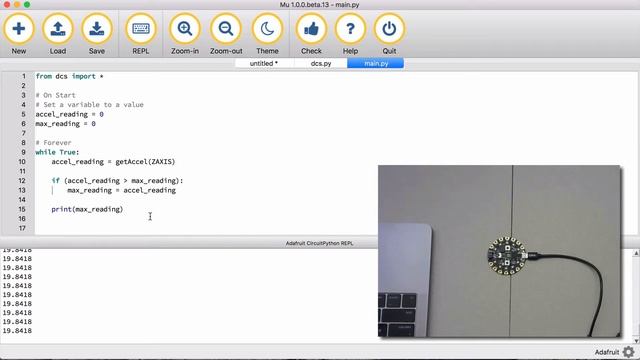Run the code Check thumbs-up icon
640x360 pixels.
311,29
